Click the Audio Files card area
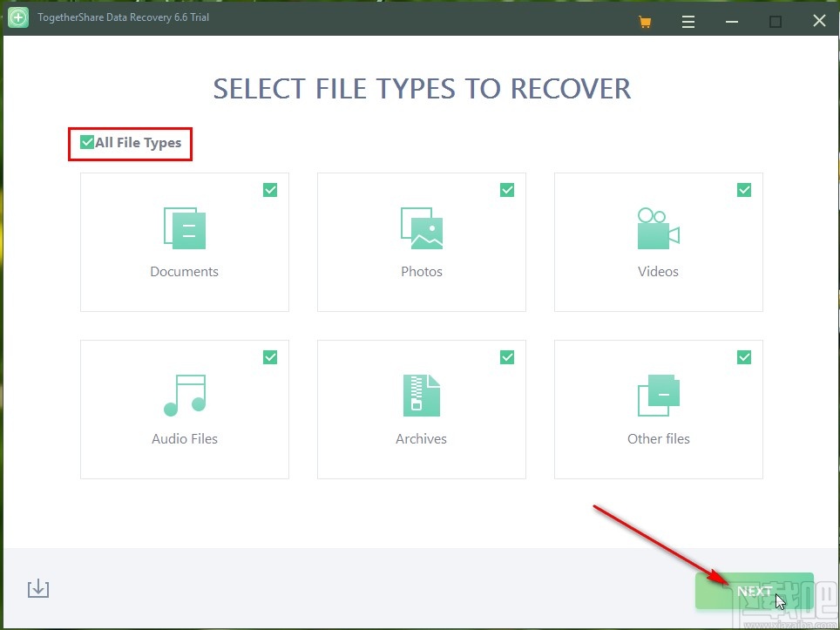The height and width of the screenshot is (630, 840). pyautogui.click(x=184, y=410)
